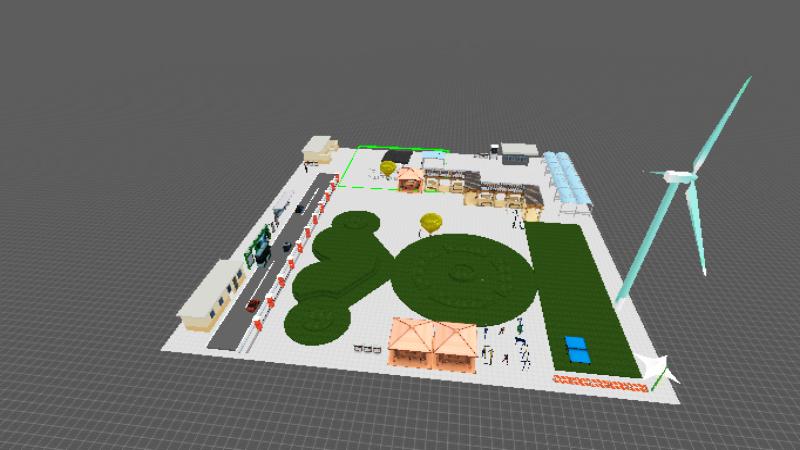The height and width of the screenshot is (450, 800).
Task: Click the green truck on the road
Action: [x=261, y=244]
